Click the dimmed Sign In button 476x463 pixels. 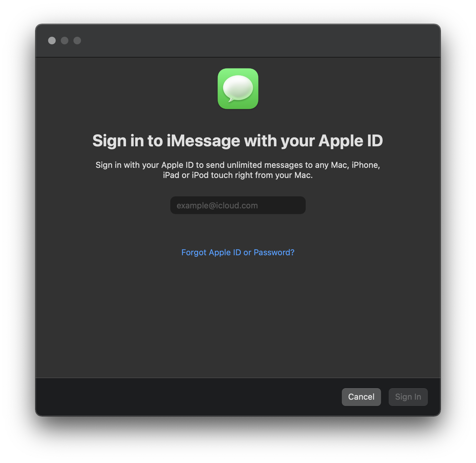[x=408, y=397]
